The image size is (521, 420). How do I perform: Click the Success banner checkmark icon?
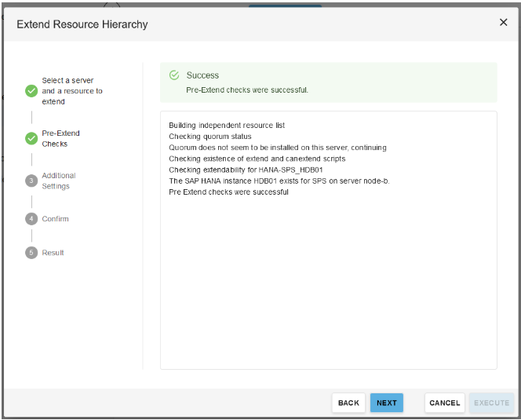coord(174,75)
